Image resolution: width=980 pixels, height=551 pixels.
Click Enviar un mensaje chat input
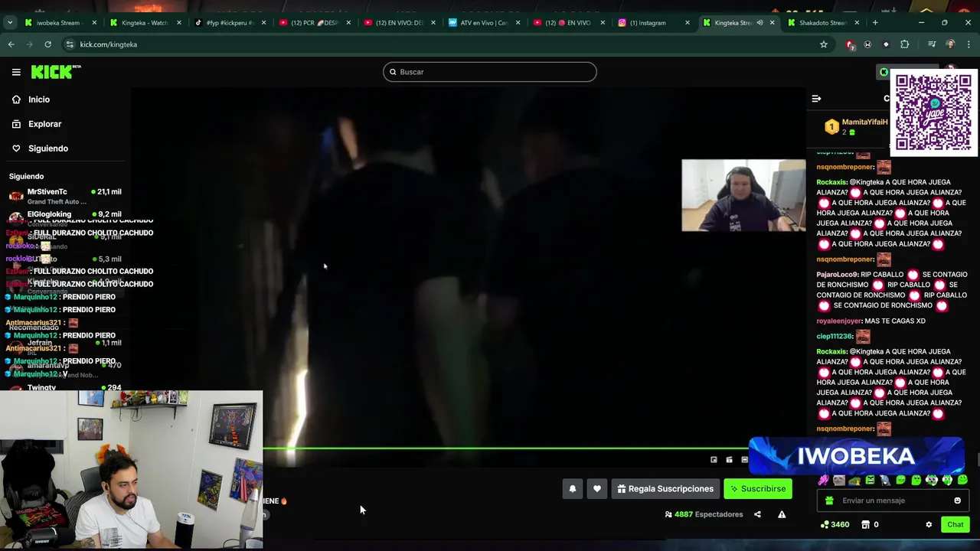click(892, 500)
